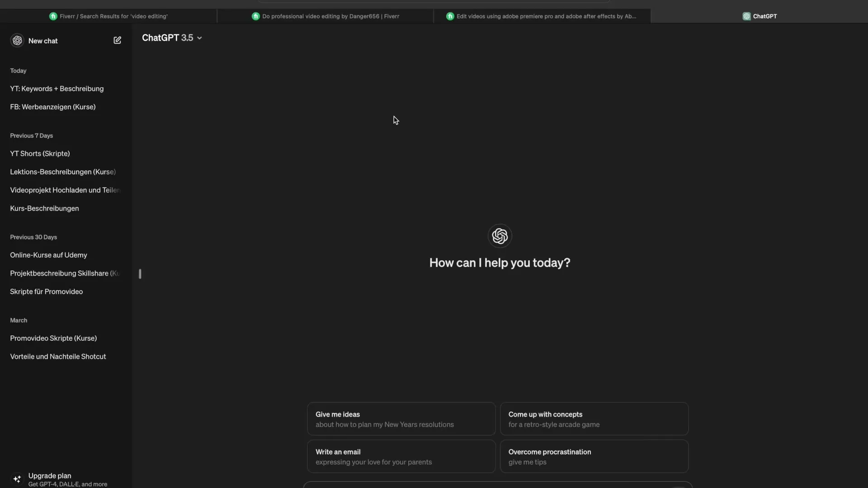Open chat Projektbeschreibung Skillshare

[64, 273]
